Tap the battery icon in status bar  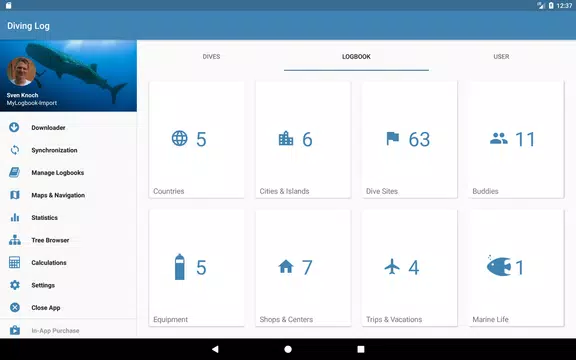coord(551,6)
